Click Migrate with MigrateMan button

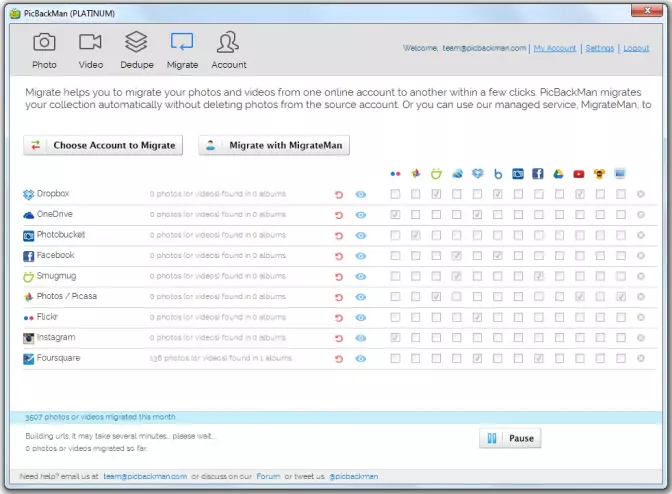(x=274, y=145)
